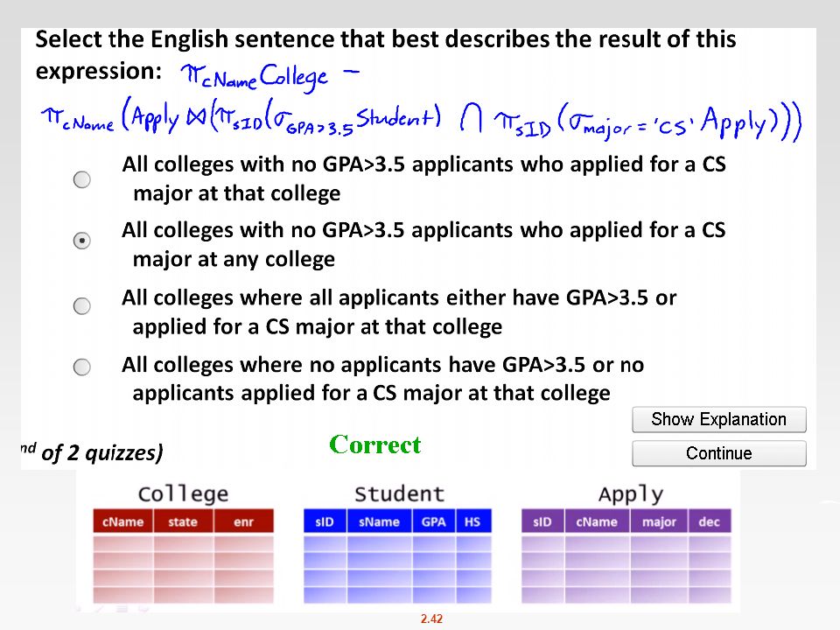
Task: Click the enr header in College table
Action: [244, 521]
